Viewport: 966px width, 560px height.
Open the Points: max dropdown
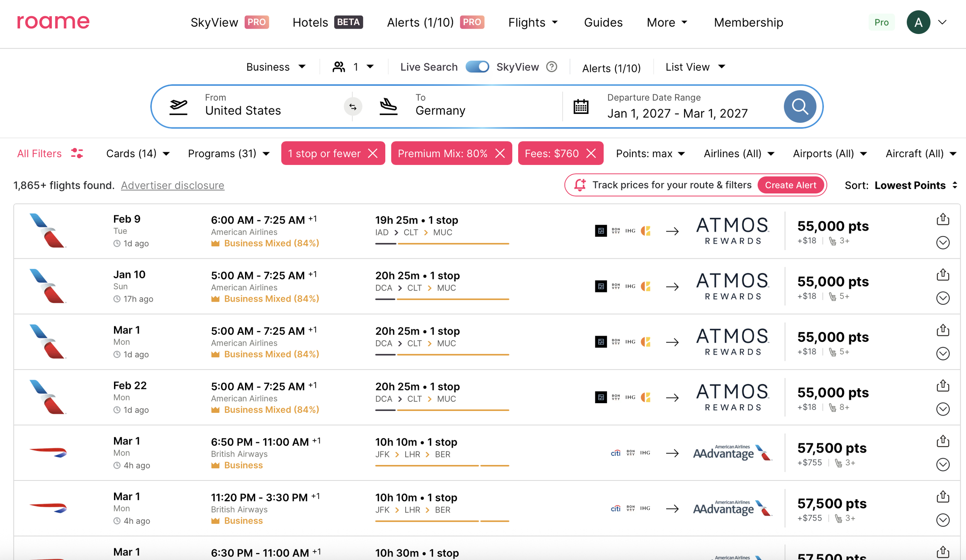pyautogui.click(x=650, y=153)
